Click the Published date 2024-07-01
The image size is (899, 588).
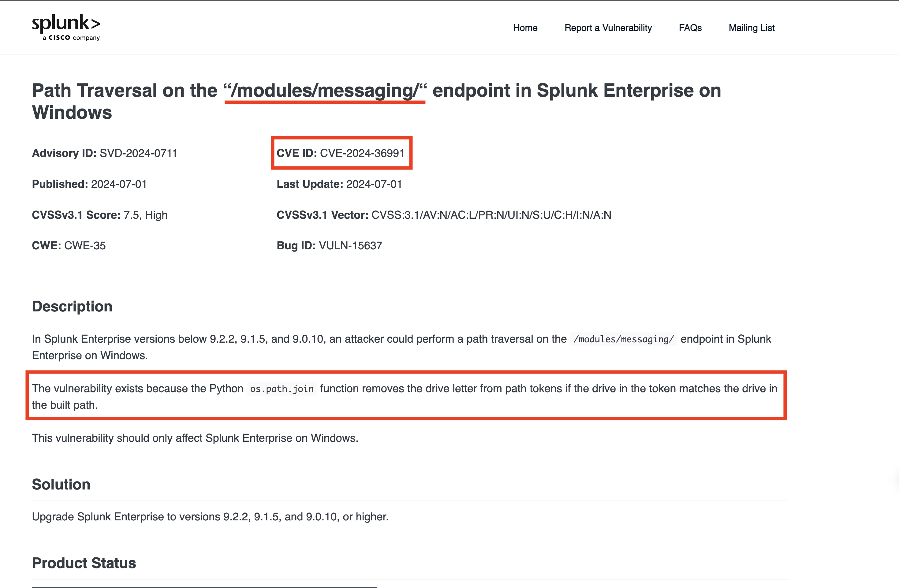(x=119, y=184)
